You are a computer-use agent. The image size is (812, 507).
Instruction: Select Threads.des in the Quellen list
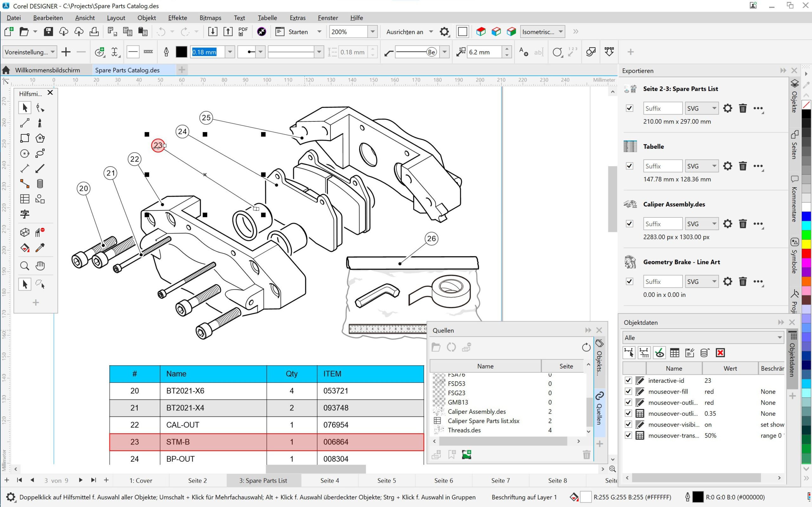pos(464,430)
